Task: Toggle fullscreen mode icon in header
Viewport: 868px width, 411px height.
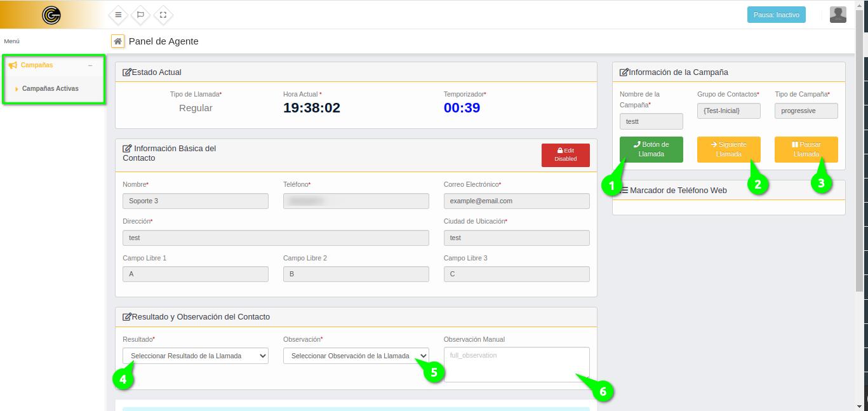Action: (163, 15)
